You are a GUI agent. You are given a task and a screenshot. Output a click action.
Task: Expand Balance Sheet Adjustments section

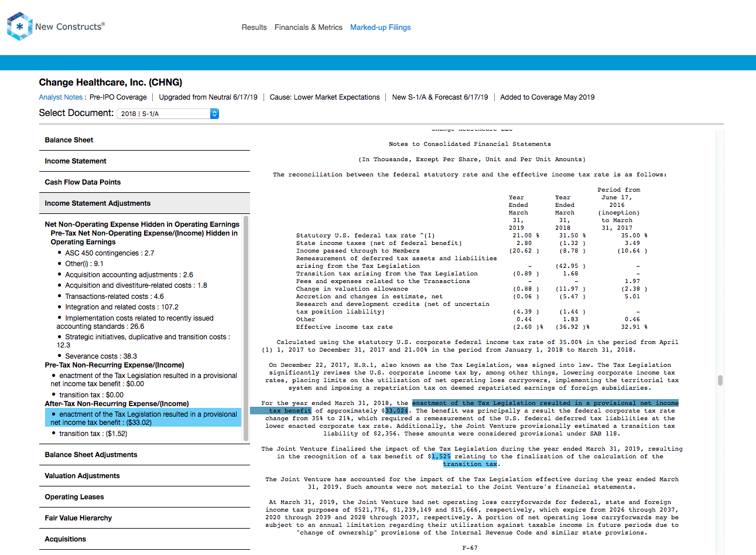(145, 455)
